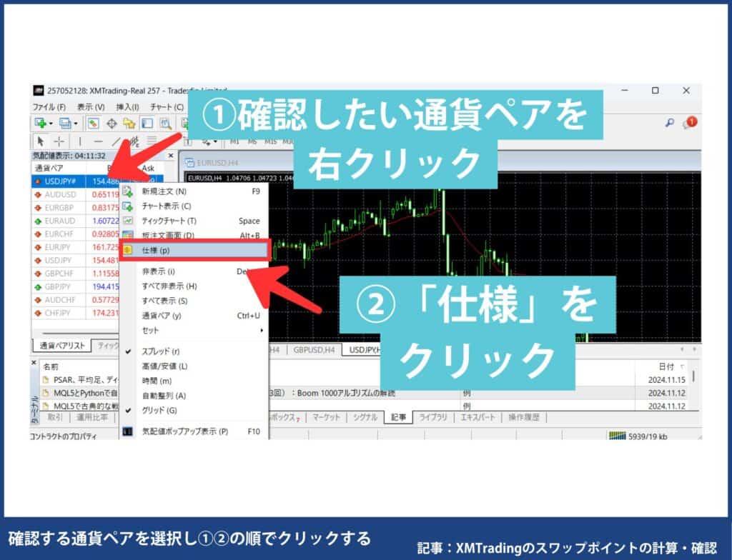This screenshot has height=560, width=732.
Task: Select the EURGBP symbol row
Action: [x=76, y=208]
